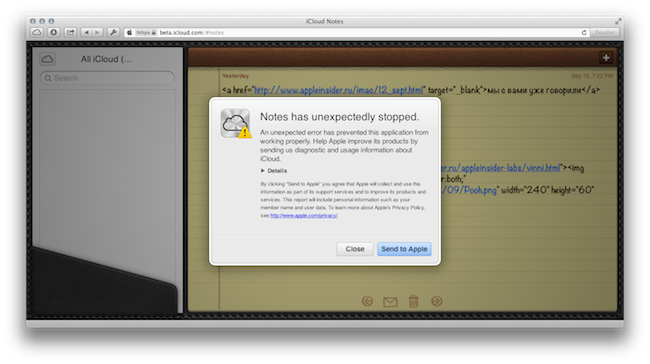The height and width of the screenshot is (364, 650).
Task: Reload the page with the refresh icon
Action: (x=584, y=32)
